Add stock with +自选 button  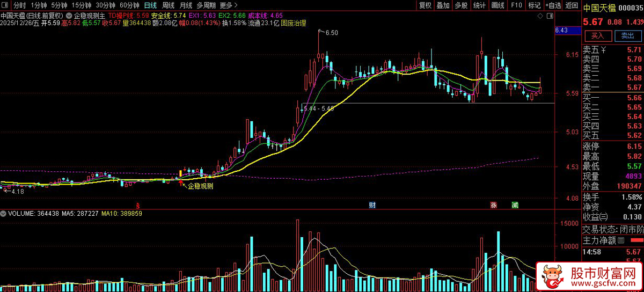(553, 5)
